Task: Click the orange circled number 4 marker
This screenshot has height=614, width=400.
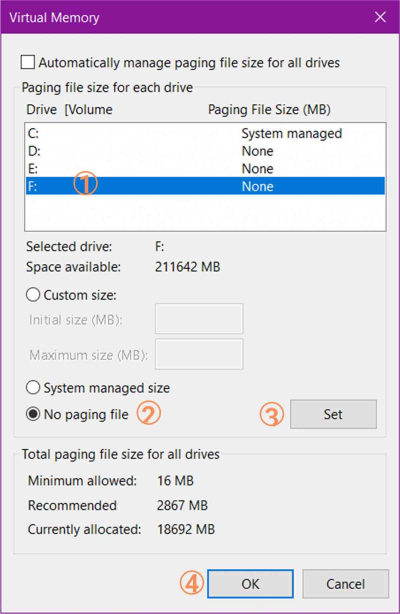Action: coord(192,583)
